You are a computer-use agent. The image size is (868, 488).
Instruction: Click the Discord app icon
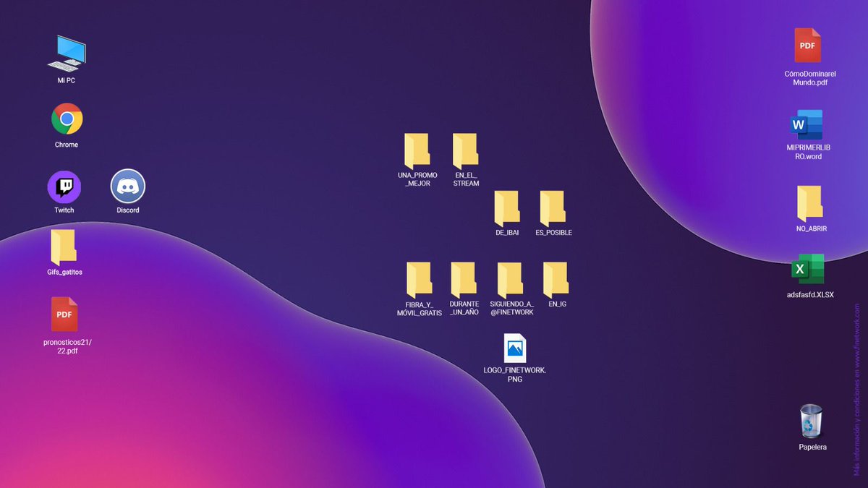pos(128,187)
